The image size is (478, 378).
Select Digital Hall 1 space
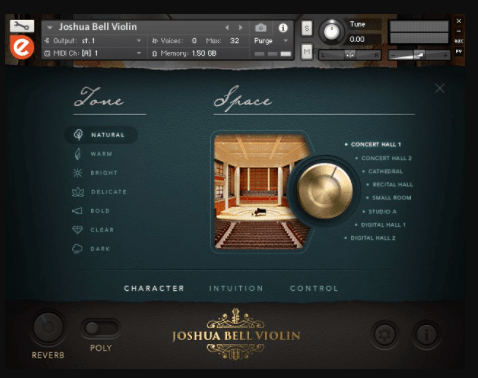click(x=380, y=225)
